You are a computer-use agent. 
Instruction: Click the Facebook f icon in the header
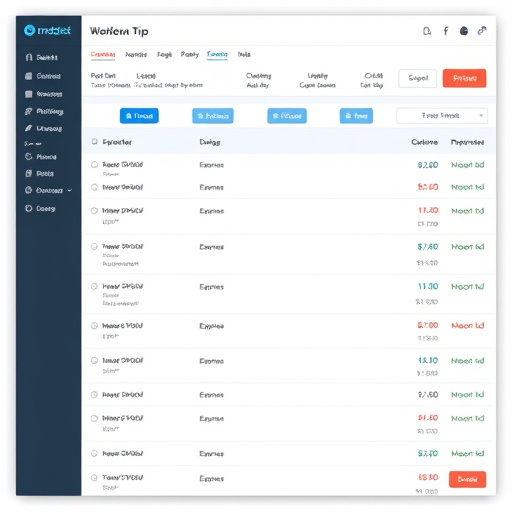[446, 31]
